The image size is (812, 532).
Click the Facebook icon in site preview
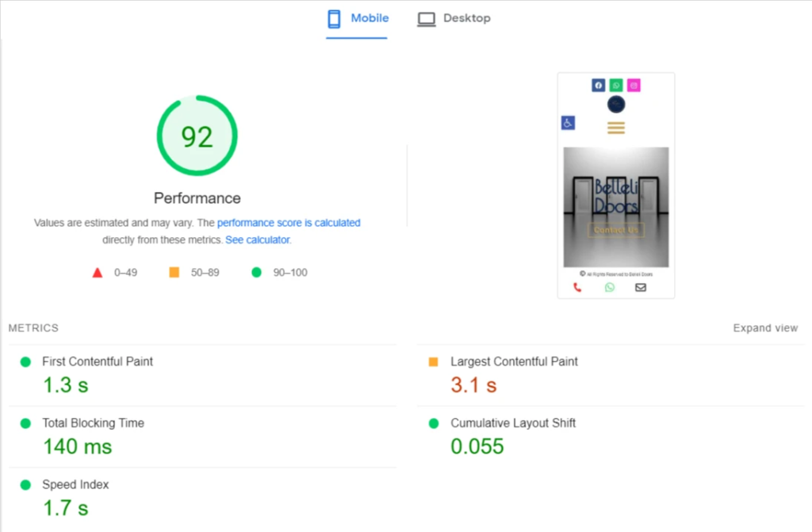tap(598, 86)
